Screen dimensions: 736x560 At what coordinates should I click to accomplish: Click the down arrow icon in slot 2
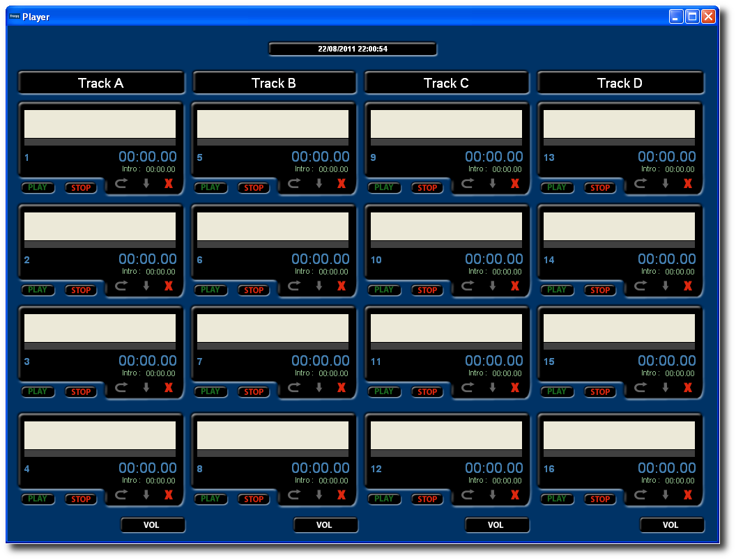[x=146, y=286]
